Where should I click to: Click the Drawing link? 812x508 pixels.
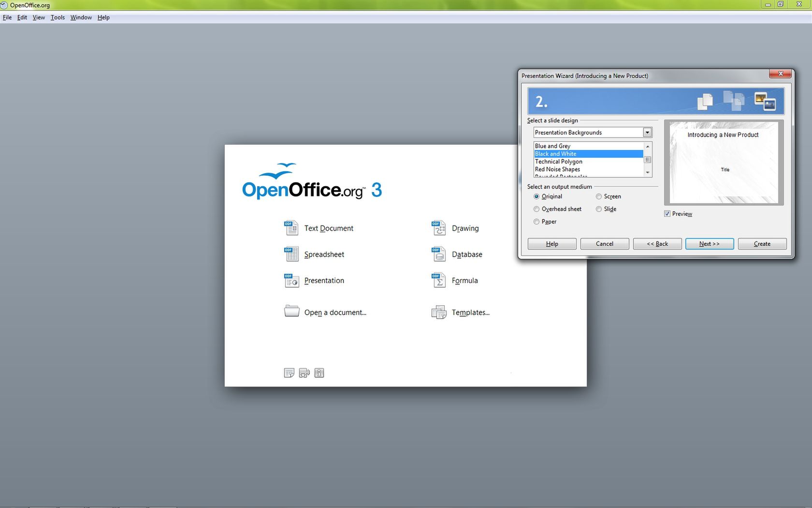[x=465, y=228]
